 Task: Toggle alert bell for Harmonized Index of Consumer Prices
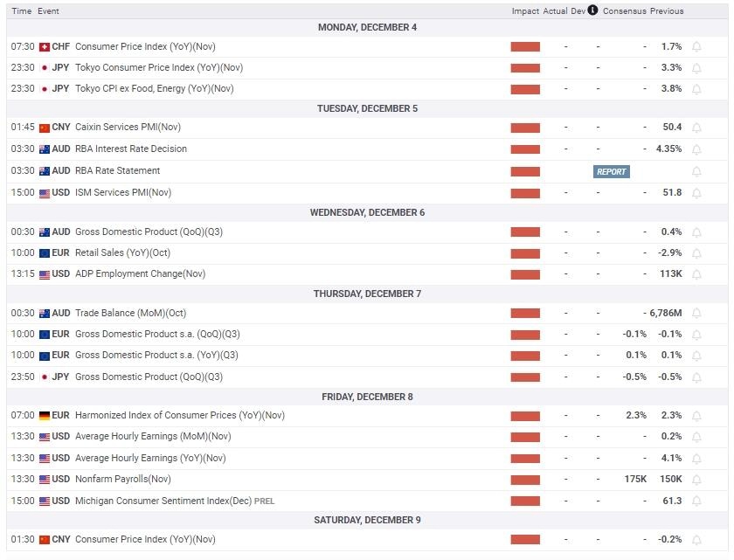tap(696, 416)
